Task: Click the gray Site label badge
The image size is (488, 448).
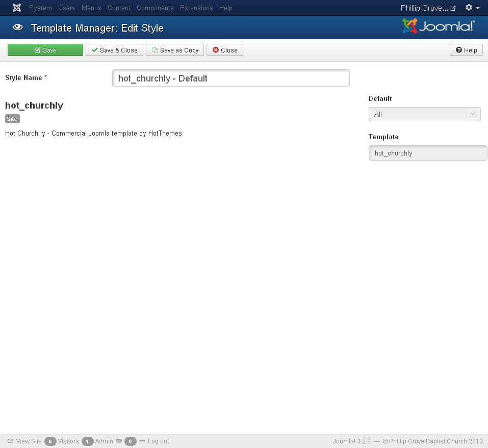Action: click(12, 119)
